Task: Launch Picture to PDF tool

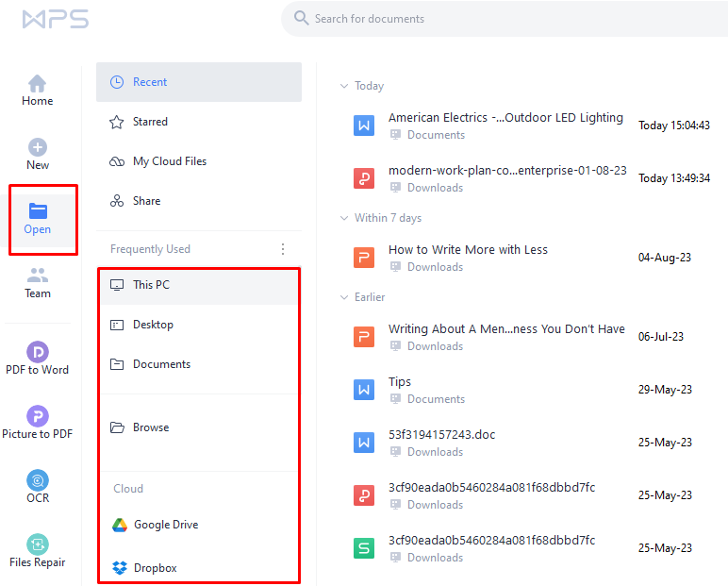Action: point(37,423)
